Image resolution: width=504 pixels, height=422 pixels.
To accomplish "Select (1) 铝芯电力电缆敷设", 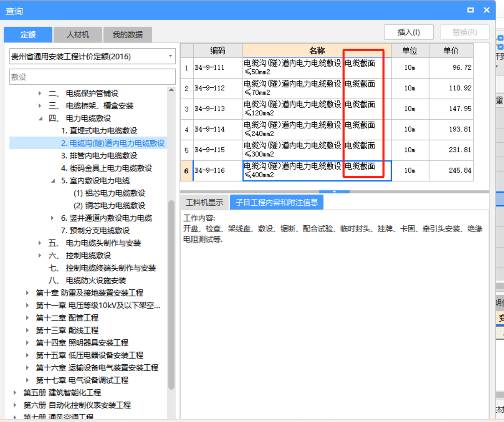I will pos(109,193).
